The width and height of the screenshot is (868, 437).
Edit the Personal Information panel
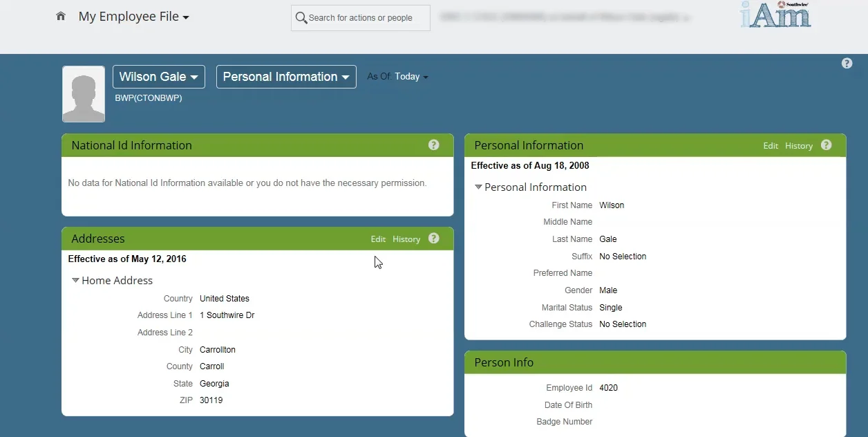pos(771,146)
